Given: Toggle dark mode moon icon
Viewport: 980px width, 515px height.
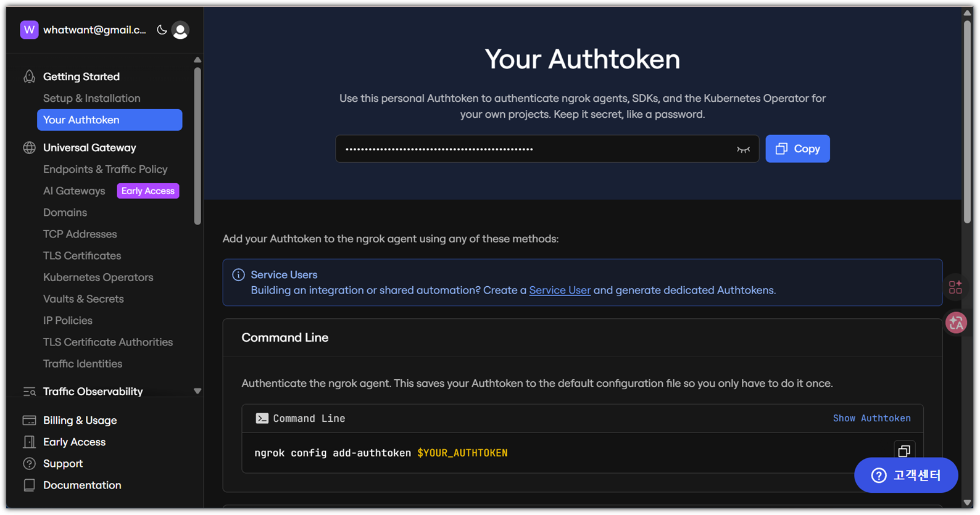Looking at the screenshot, I should click(x=162, y=30).
